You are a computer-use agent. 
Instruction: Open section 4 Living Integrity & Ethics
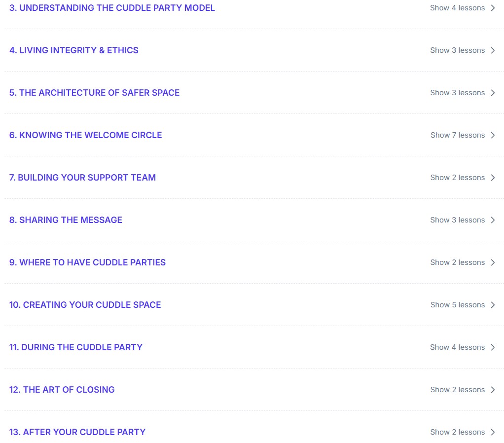[x=74, y=50]
